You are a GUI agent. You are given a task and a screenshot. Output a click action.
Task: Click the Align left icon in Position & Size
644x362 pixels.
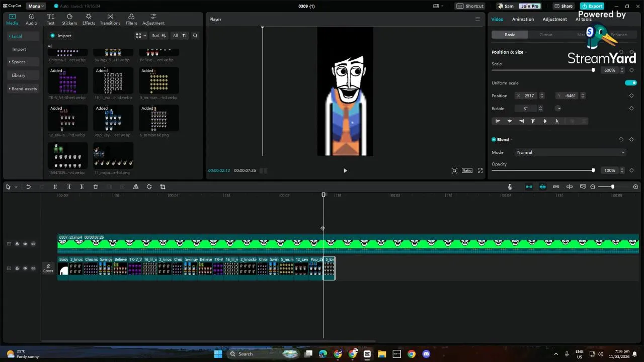pos(498,121)
